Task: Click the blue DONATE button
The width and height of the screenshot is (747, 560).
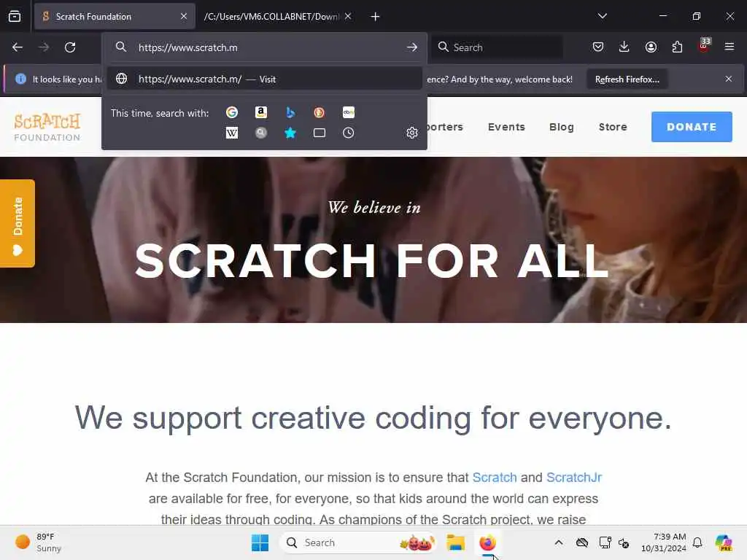Action: 692,127
